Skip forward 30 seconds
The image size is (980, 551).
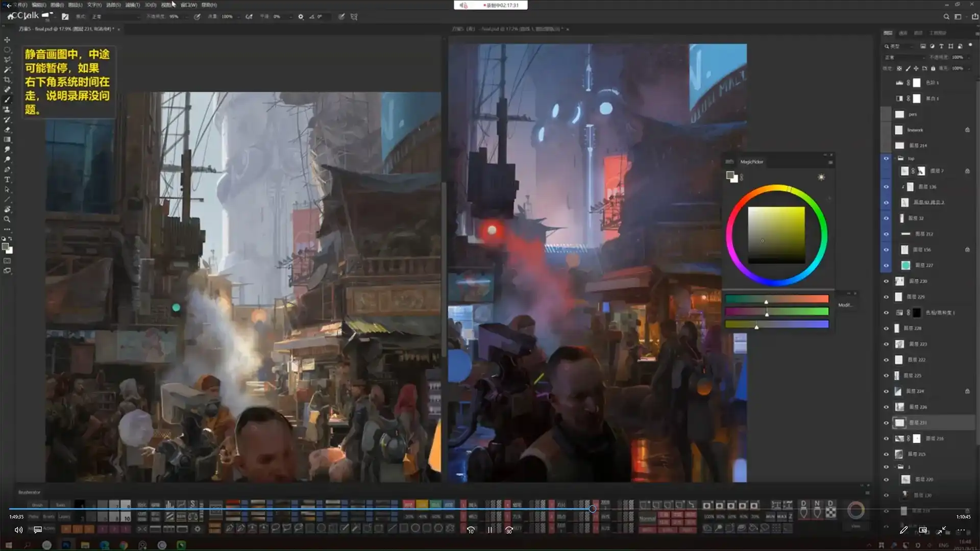tap(509, 530)
